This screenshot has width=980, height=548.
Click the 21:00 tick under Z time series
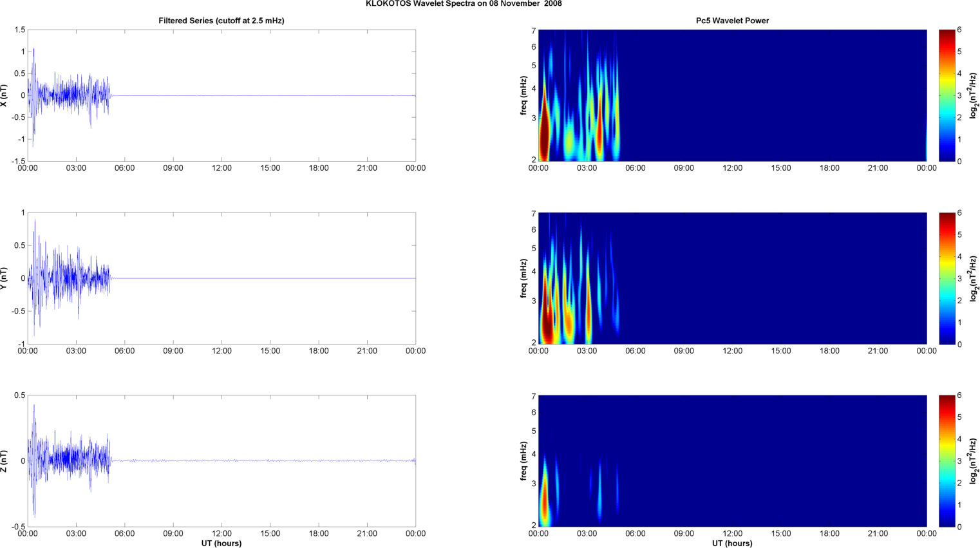click(367, 534)
